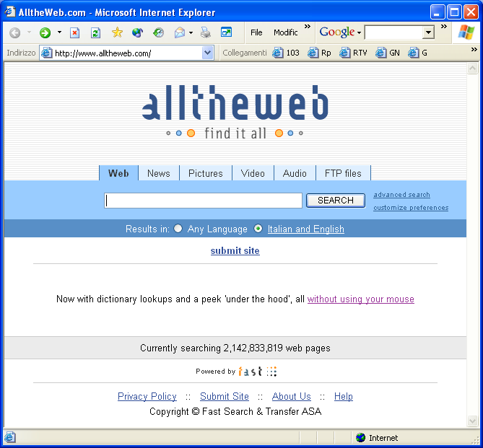The width and height of the screenshot is (483, 448).
Task: Go forward with the green arrow button
Action: tap(45, 32)
